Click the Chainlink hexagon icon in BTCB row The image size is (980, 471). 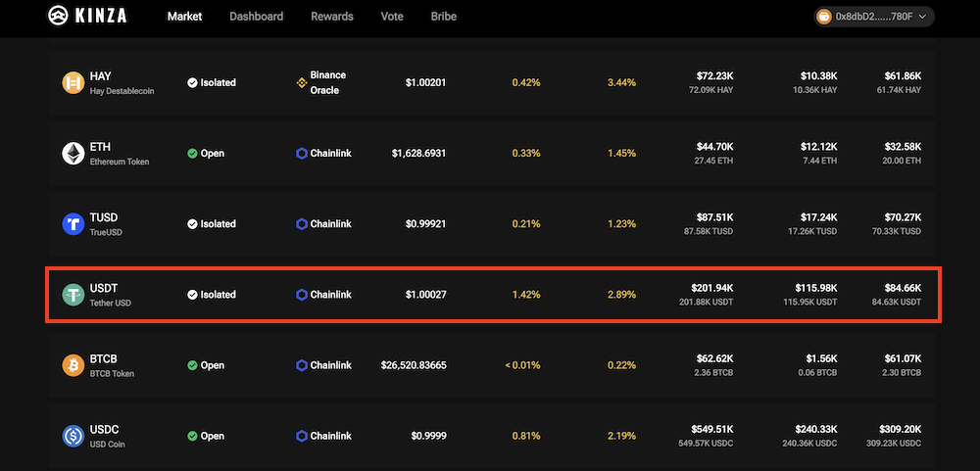tap(301, 365)
